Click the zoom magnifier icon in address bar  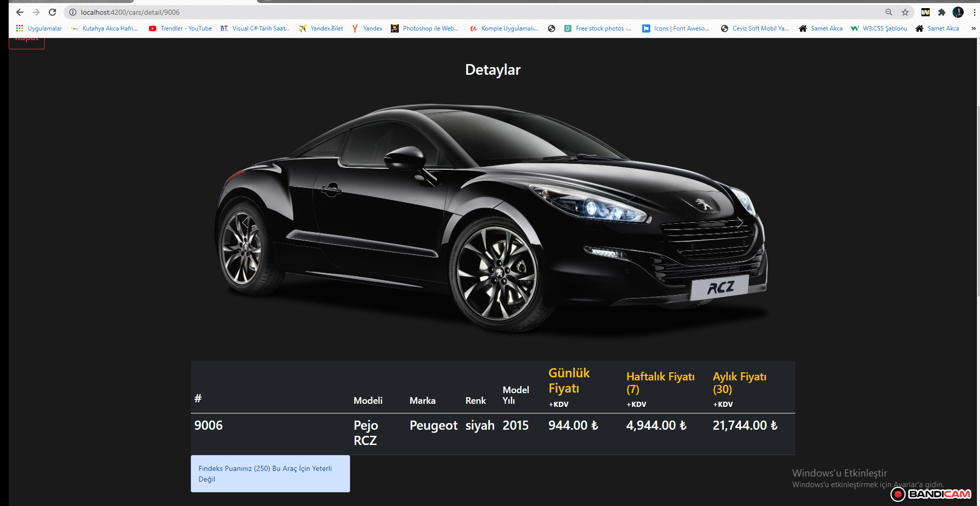pyautogui.click(x=888, y=12)
